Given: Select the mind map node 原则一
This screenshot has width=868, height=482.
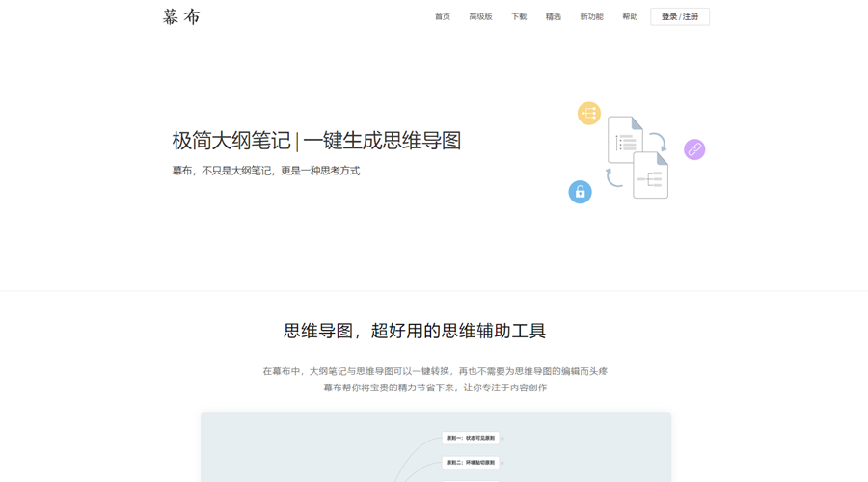Looking at the screenshot, I should pyautogui.click(x=471, y=438).
